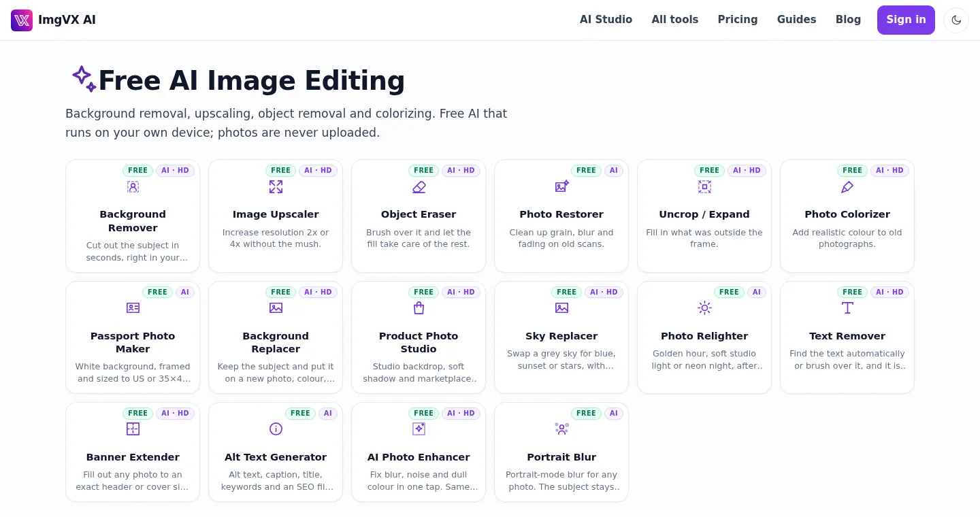Viewport: 980px width, 517px height.
Task: Click the Passport Photo Maker ID icon
Action: (x=133, y=307)
